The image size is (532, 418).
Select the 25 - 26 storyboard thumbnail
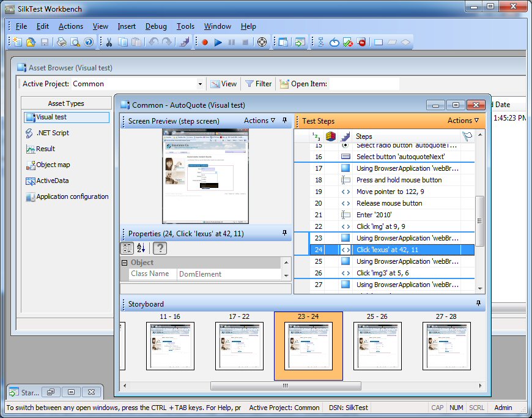click(378, 346)
